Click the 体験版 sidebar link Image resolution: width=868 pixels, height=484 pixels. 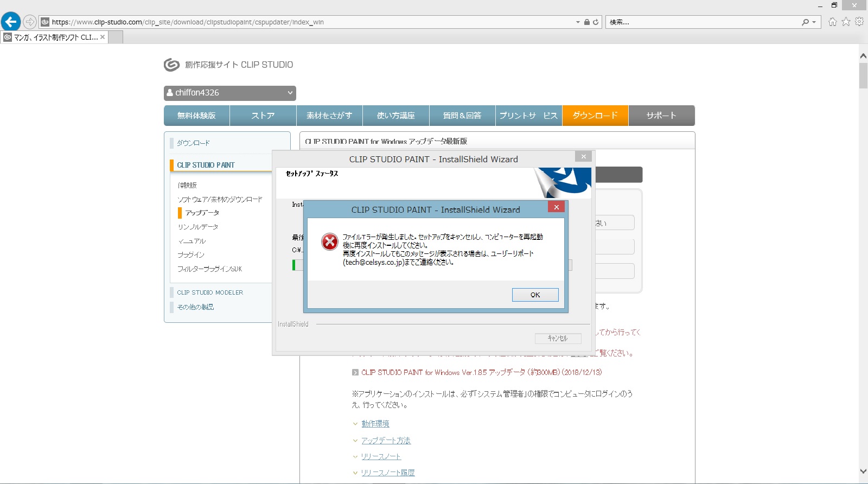pos(187,186)
